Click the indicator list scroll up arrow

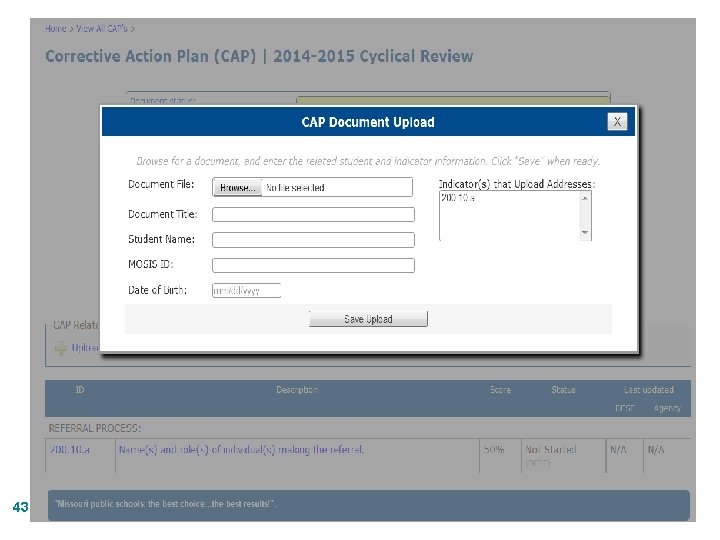tap(585, 198)
